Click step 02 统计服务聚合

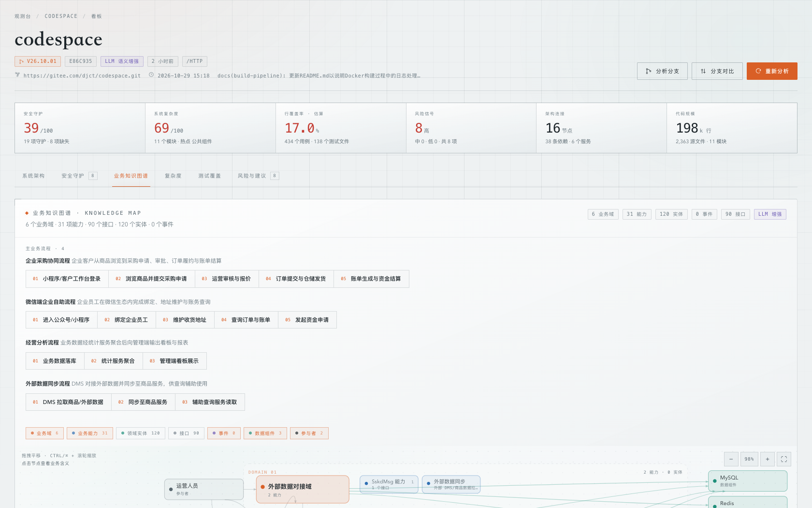[x=114, y=361]
